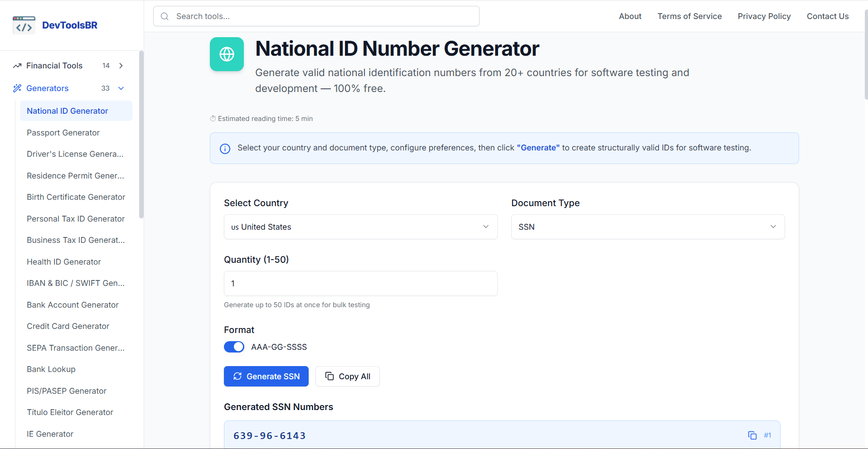Expand the Financial Tools section chevron
This screenshot has width=868, height=449.
click(x=121, y=66)
